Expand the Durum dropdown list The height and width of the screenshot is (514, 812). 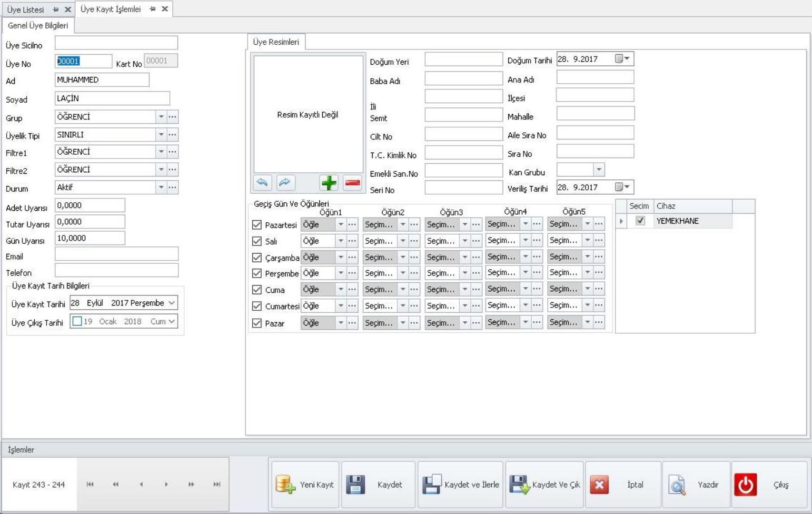coord(161,188)
